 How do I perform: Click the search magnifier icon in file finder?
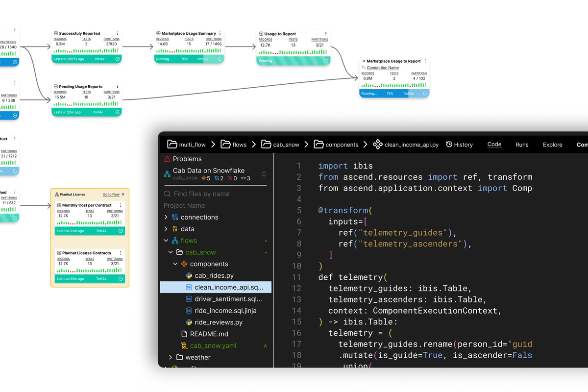168,194
